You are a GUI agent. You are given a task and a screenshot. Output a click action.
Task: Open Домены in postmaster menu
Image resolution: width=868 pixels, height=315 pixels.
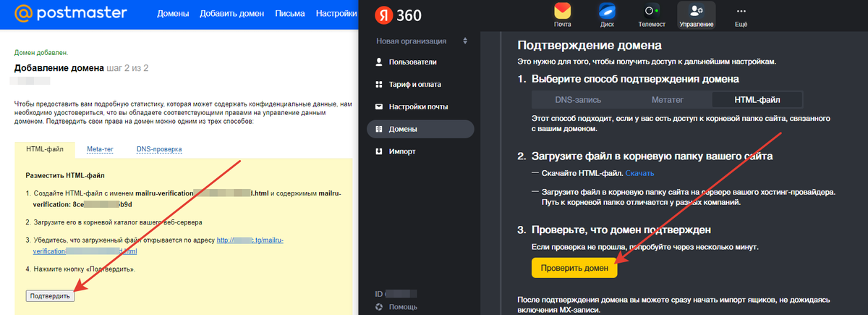172,14
